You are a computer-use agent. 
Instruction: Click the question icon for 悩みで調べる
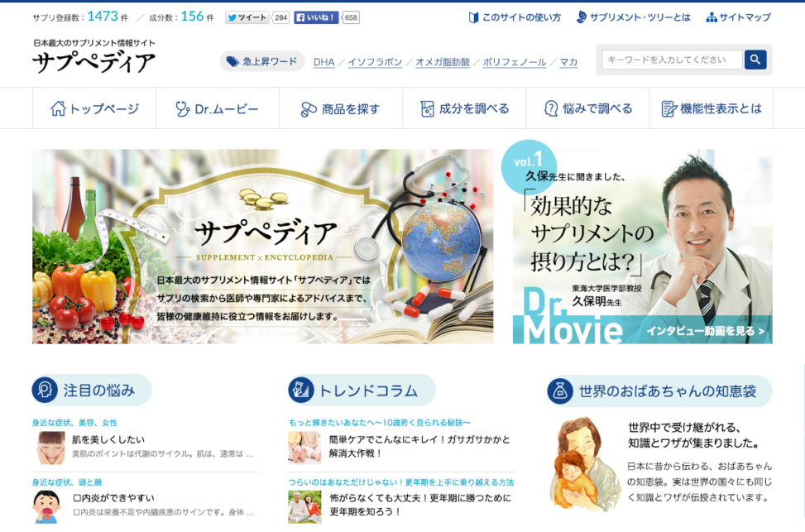tap(551, 108)
